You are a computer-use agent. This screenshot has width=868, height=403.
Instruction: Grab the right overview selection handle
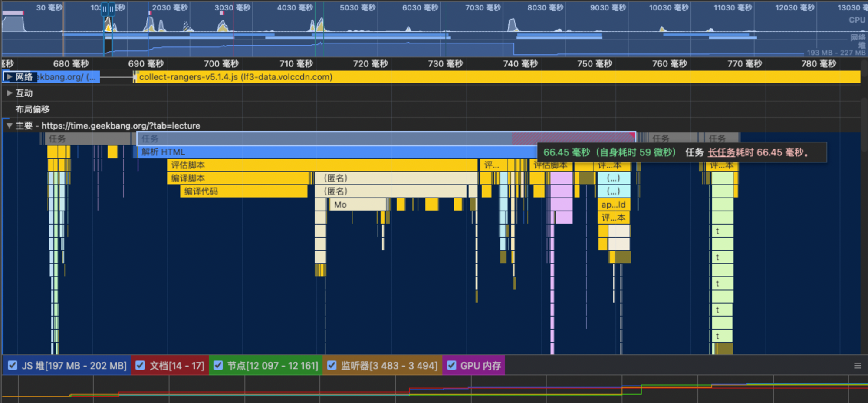coord(112,9)
